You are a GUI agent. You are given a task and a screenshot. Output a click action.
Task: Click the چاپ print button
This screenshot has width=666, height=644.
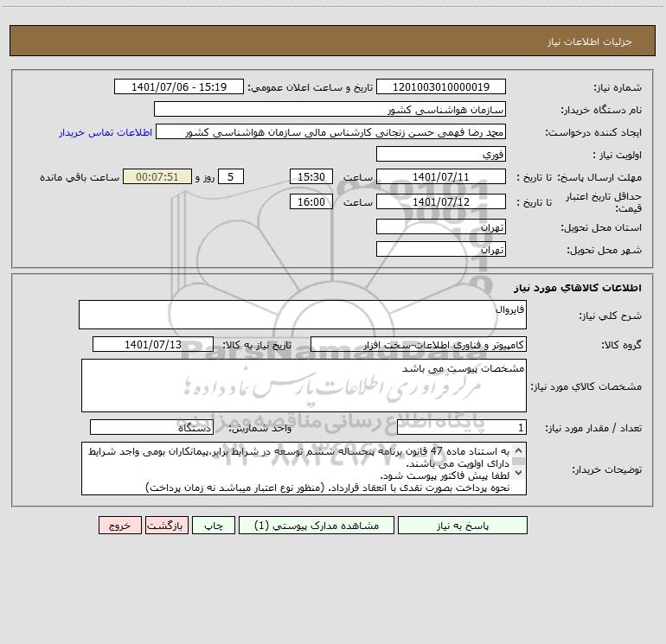click(214, 525)
